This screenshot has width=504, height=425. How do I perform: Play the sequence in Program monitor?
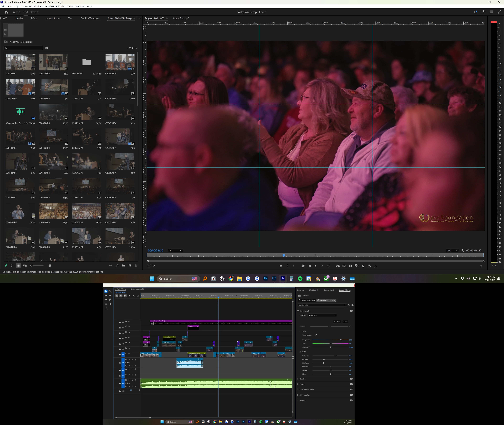point(315,266)
